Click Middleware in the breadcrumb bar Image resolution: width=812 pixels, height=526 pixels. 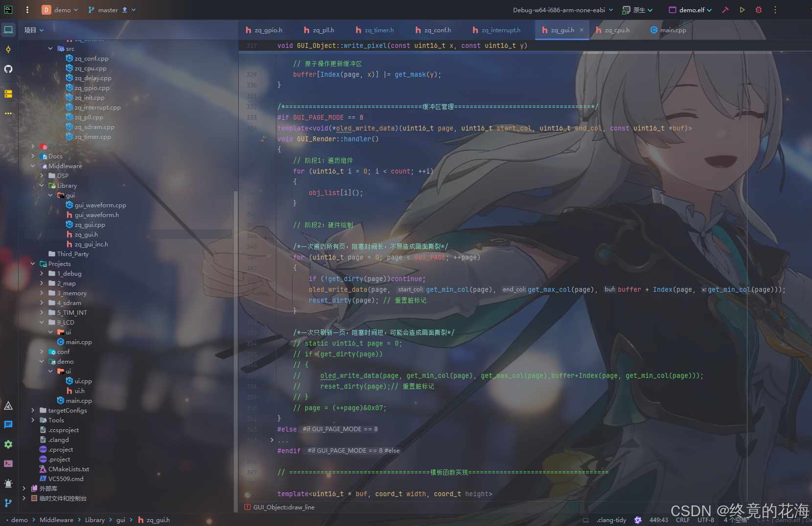[56, 520]
